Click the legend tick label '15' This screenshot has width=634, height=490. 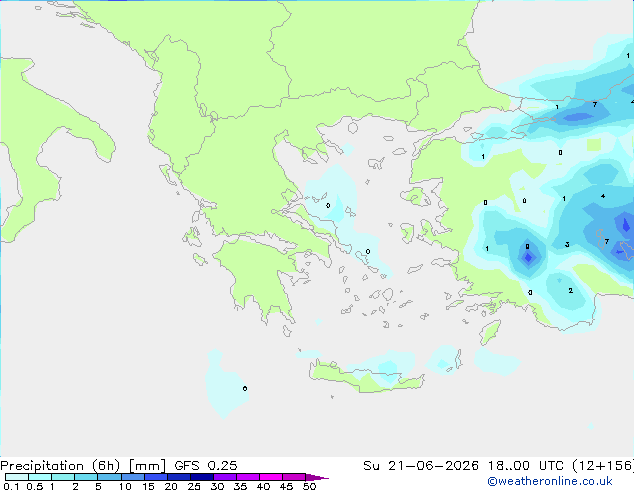tap(148, 486)
